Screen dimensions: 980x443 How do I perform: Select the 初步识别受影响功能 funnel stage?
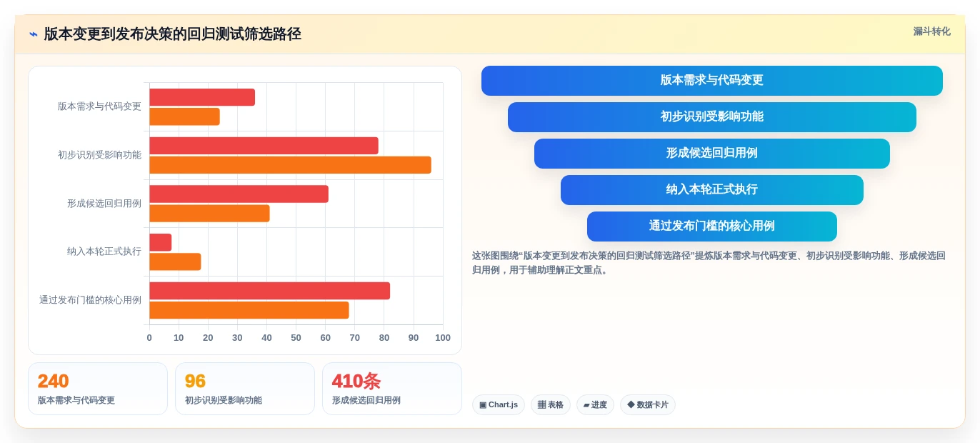click(711, 117)
